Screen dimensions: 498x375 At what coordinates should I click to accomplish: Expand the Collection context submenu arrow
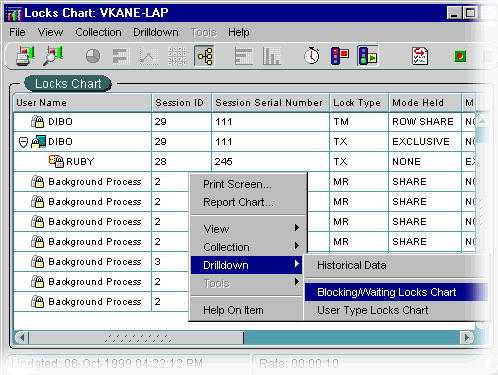pyautogui.click(x=297, y=246)
